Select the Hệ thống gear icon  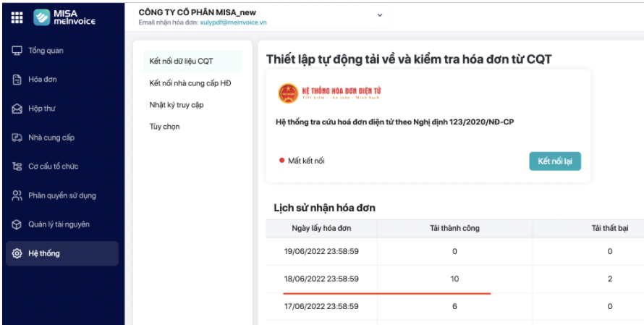[x=17, y=253]
